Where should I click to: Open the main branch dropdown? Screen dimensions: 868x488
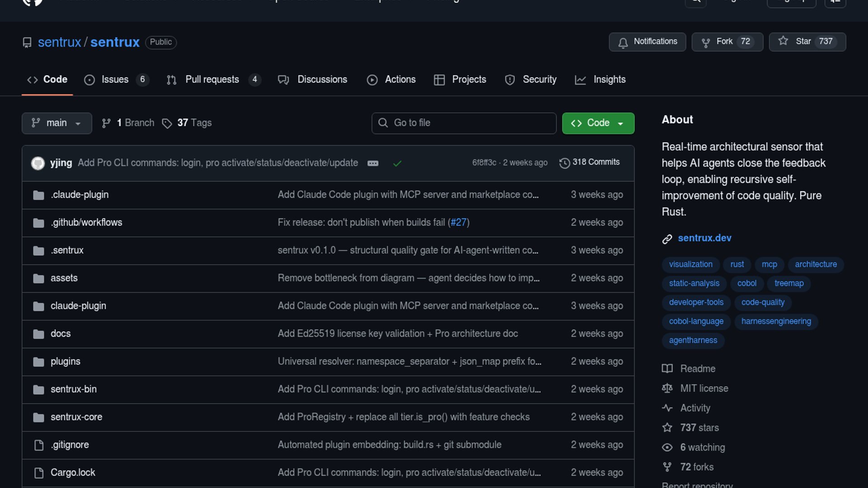pyautogui.click(x=57, y=123)
